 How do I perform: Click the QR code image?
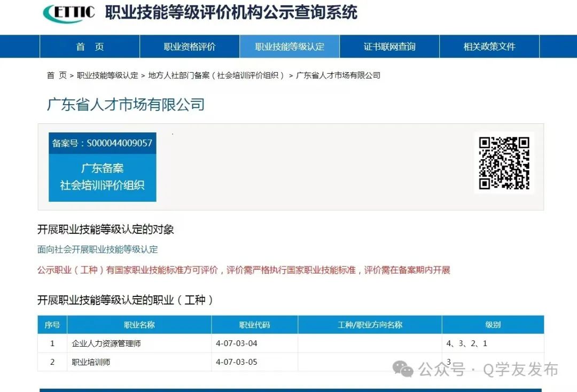[x=504, y=163]
